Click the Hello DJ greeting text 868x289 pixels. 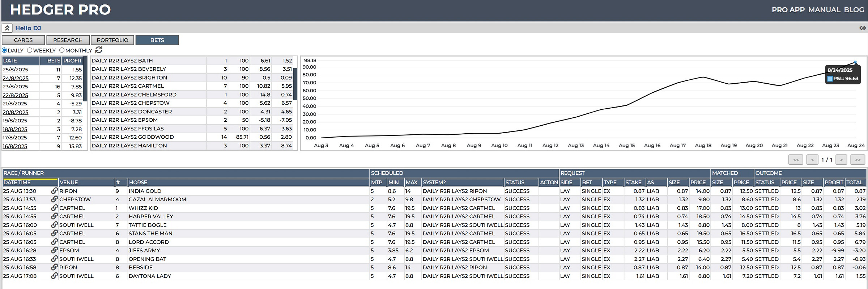pyautogui.click(x=28, y=28)
